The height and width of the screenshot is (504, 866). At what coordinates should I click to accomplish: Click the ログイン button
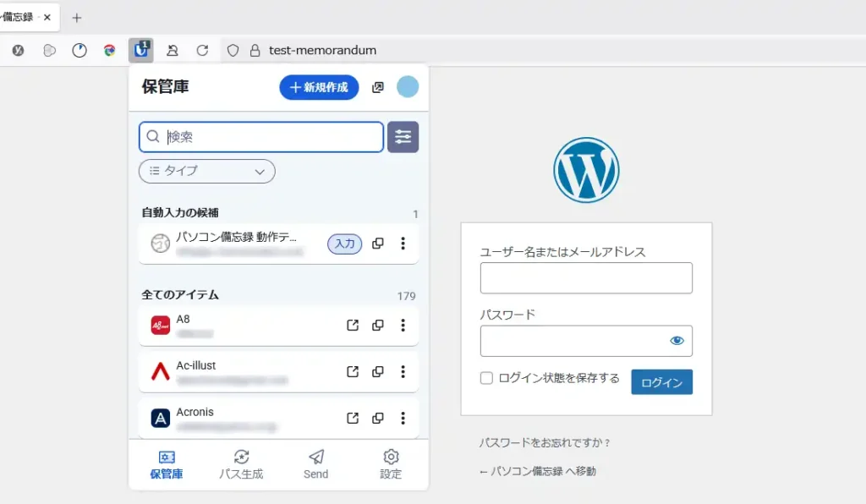(661, 382)
